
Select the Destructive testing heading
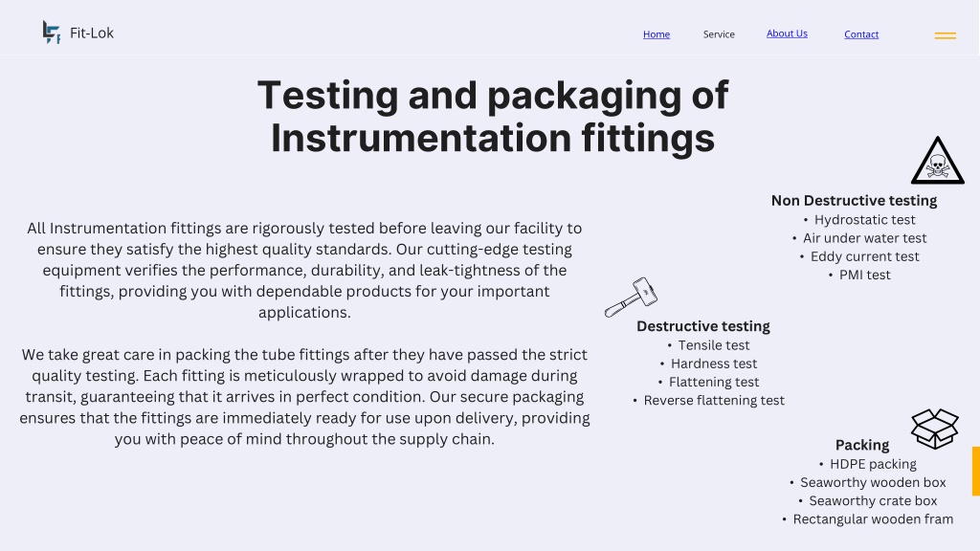(703, 326)
